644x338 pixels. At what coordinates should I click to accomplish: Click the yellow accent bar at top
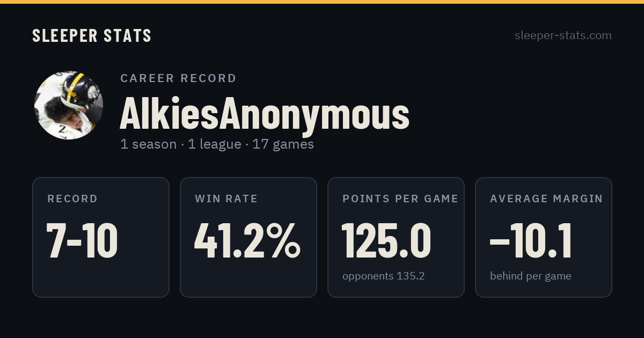322,2
